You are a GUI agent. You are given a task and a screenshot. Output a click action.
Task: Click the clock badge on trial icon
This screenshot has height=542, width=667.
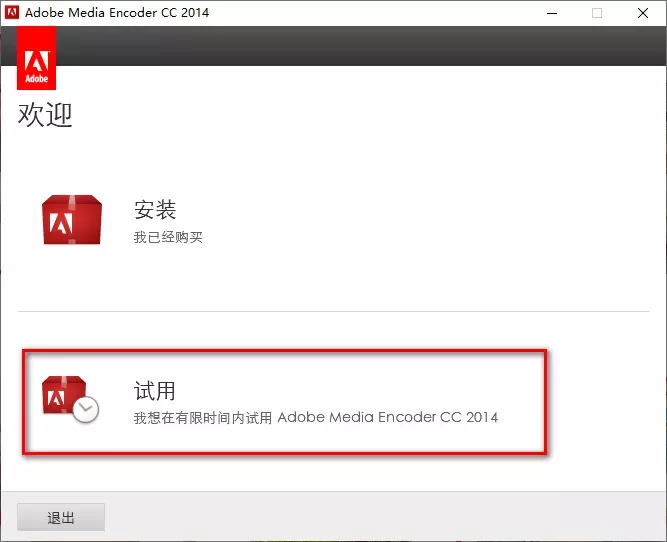[86, 408]
